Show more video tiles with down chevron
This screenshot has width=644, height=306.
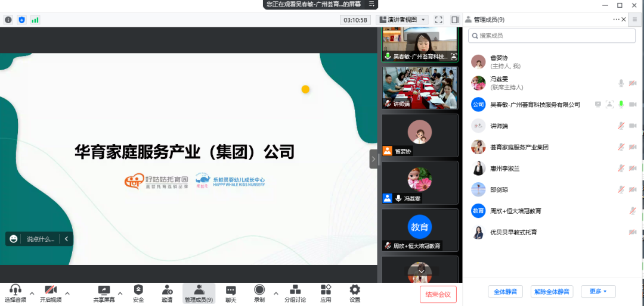tap(421, 271)
